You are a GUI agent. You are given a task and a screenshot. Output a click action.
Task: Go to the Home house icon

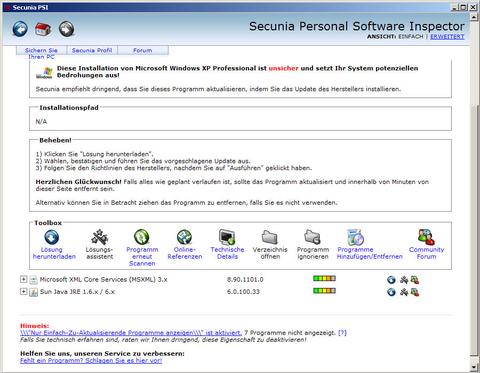(x=43, y=29)
